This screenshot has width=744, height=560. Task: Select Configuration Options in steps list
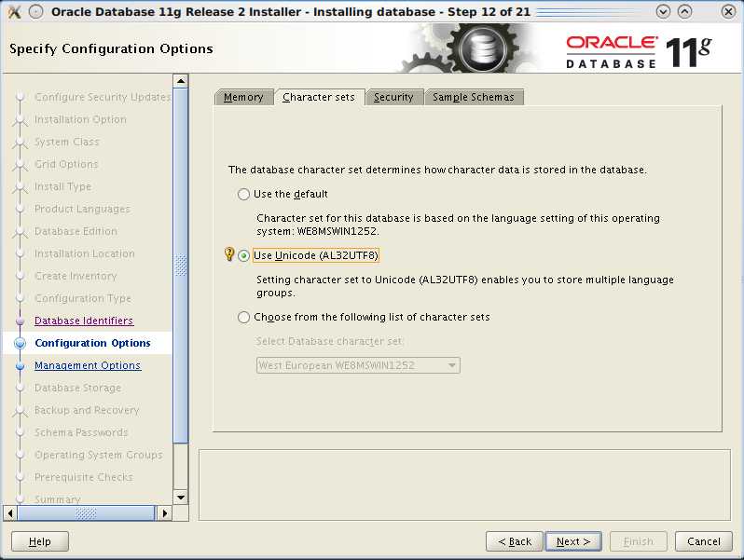click(x=92, y=343)
